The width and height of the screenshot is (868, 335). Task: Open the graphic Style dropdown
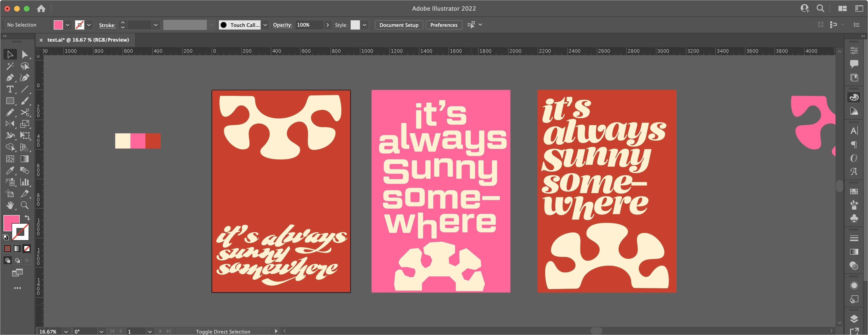pyautogui.click(x=364, y=25)
